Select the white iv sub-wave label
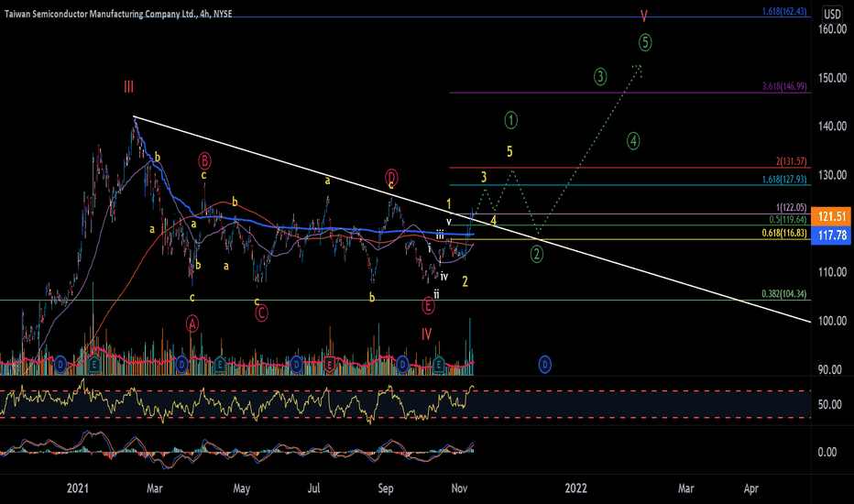The height and width of the screenshot is (504, 854). pos(444,277)
